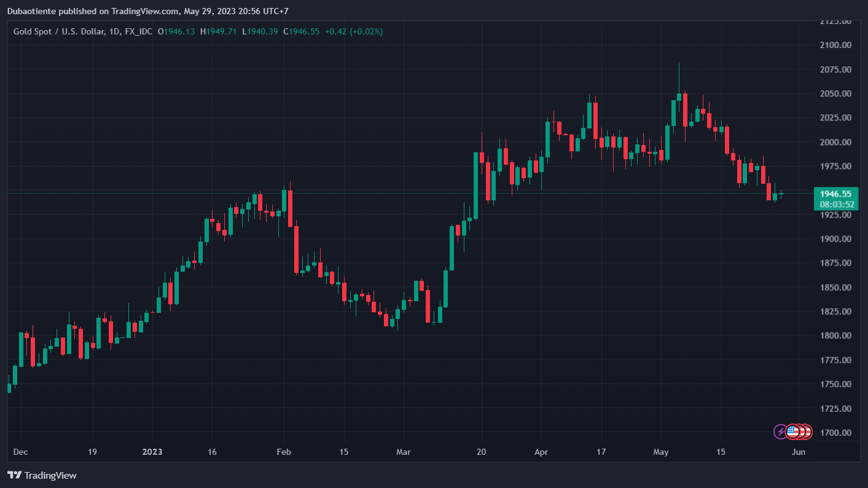Click the front US flag economic event icon

click(792, 431)
